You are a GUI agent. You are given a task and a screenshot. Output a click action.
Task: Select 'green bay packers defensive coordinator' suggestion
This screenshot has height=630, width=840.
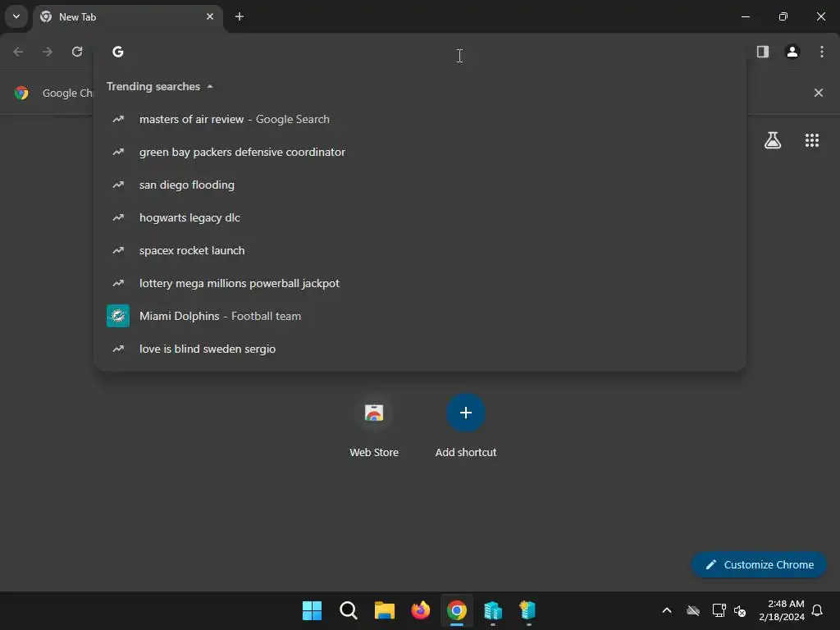point(420,152)
